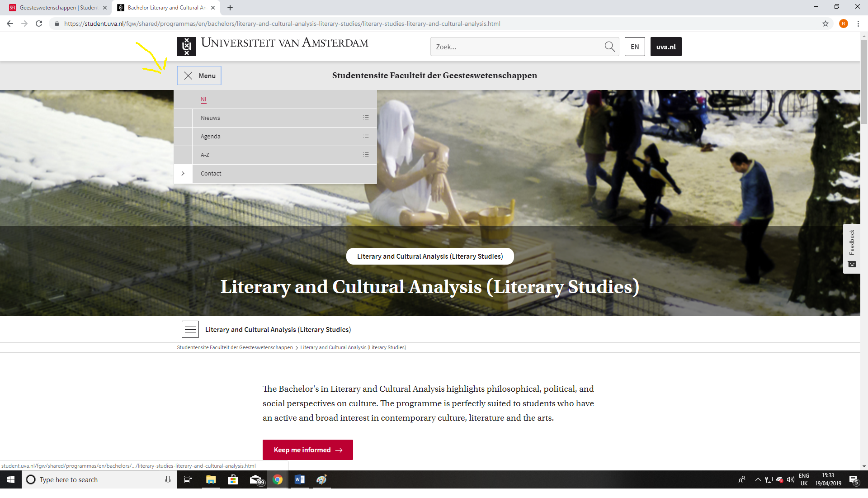Click the list icon beside A-Z
Viewport: 868px width, 498px height.
(x=366, y=155)
